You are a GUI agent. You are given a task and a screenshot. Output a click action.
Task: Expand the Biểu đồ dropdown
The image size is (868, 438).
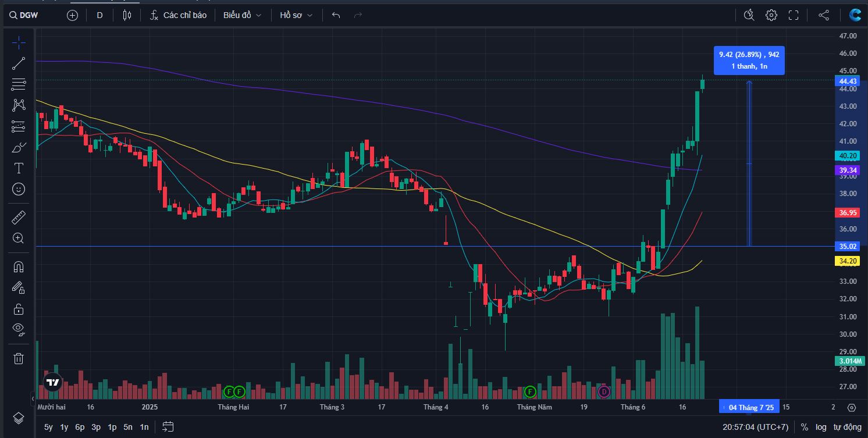242,15
